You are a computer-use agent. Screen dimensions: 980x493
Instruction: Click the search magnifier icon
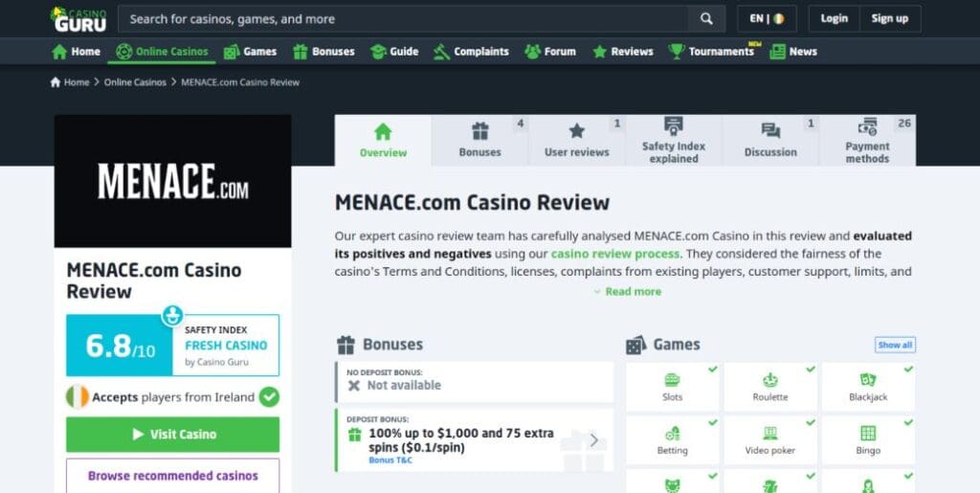706,18
